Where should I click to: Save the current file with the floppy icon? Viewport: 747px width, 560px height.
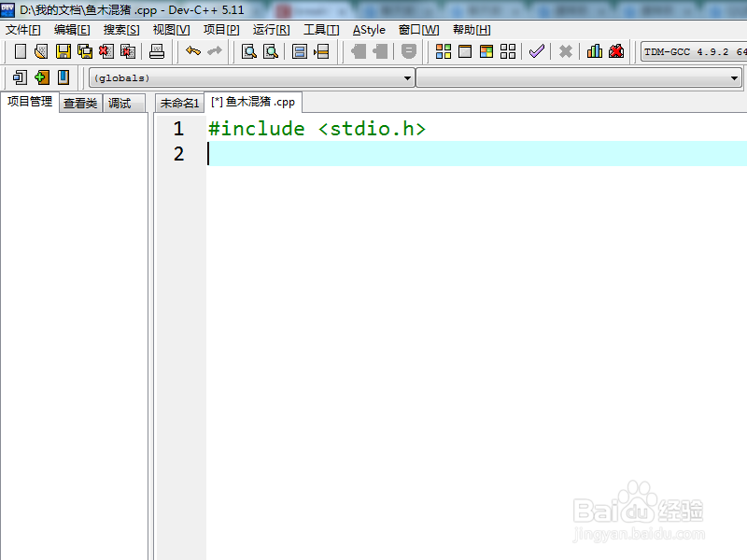coord(63,51)
